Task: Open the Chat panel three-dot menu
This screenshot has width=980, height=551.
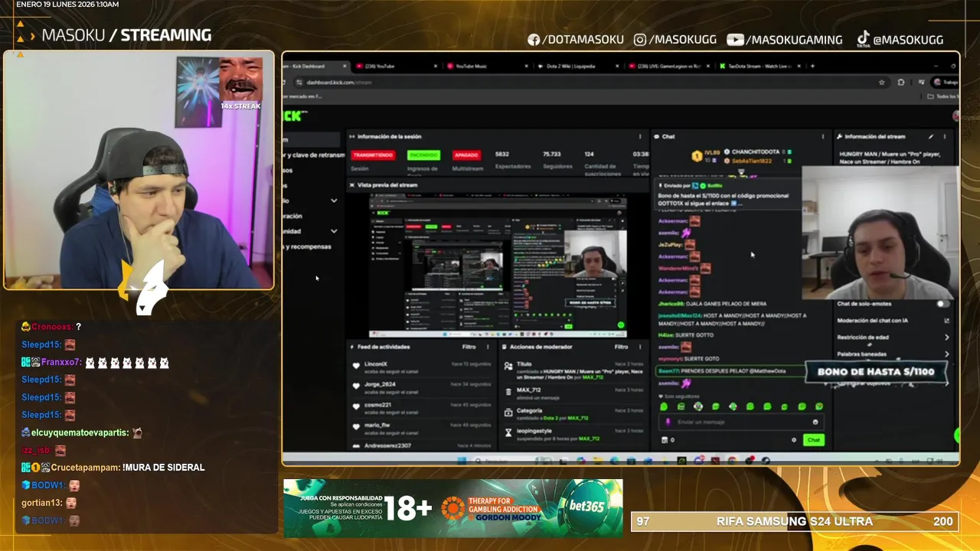Action: pos(823,136)
